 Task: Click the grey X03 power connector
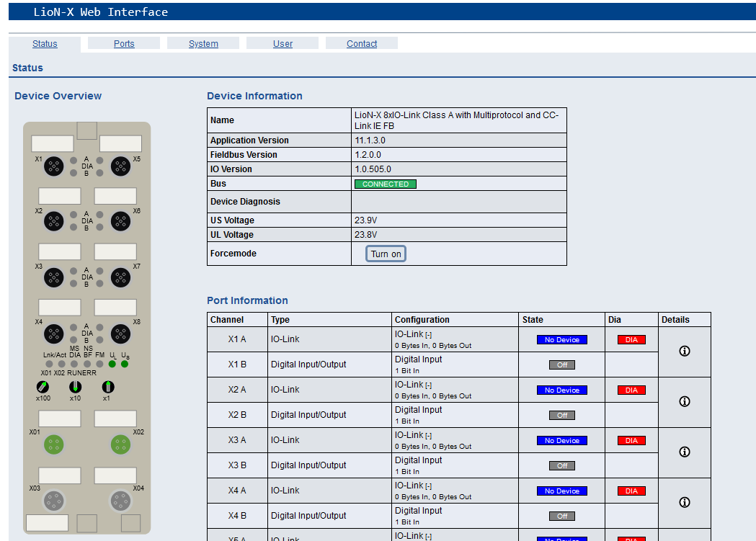pos(53,501)
